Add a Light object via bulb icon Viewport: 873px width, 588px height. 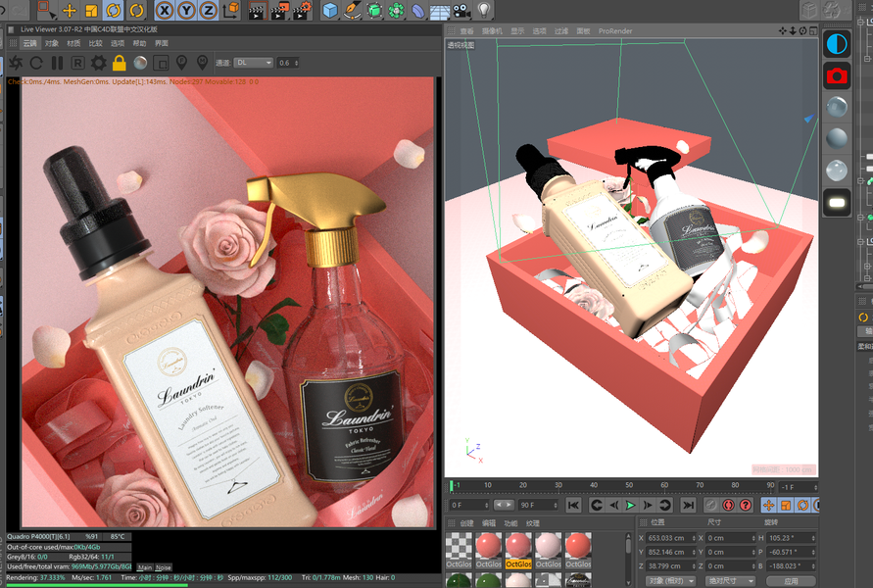click(x=484, y=10)
